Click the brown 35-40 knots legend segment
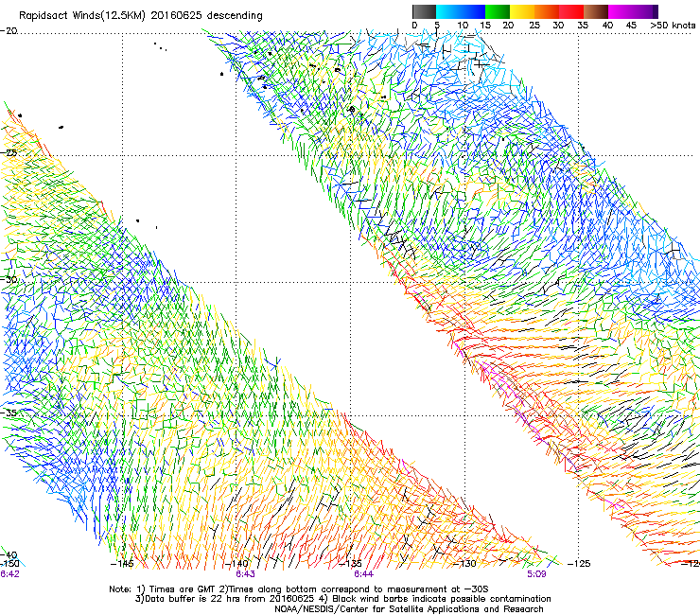The height and width of the screenshot is (615, 700). (x=596, y=11)
